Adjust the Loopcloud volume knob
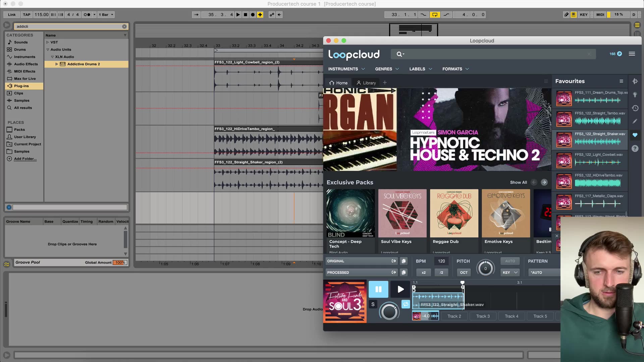 click(389, 312)
